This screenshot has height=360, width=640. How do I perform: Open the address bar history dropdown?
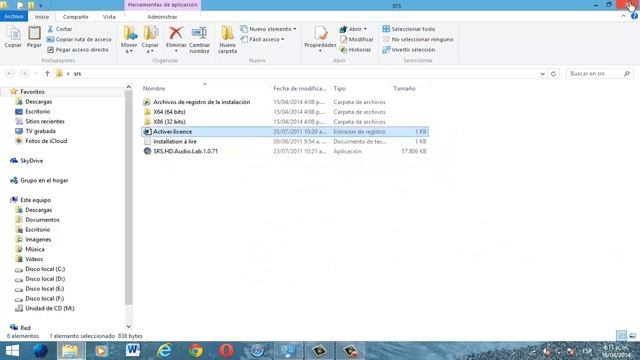point(542,74)
